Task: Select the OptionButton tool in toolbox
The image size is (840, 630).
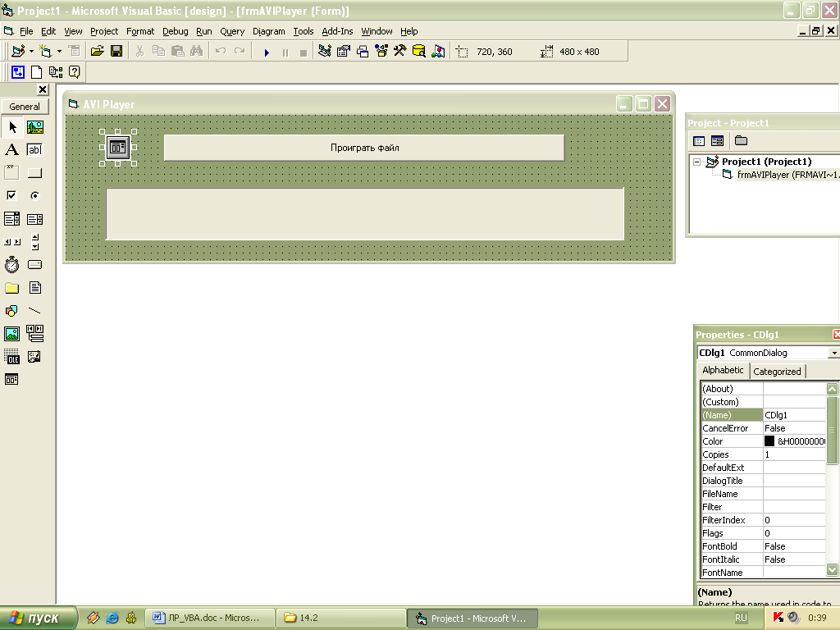Action: coord(34,195)
